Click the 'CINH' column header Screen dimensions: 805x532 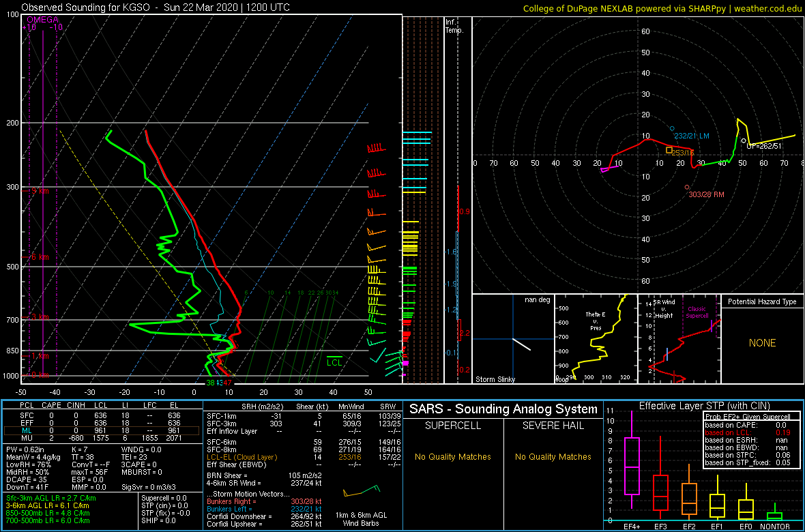tap(76, 406)
